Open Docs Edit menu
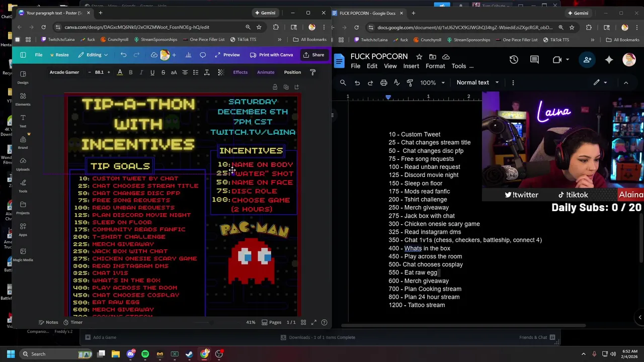 372,66
